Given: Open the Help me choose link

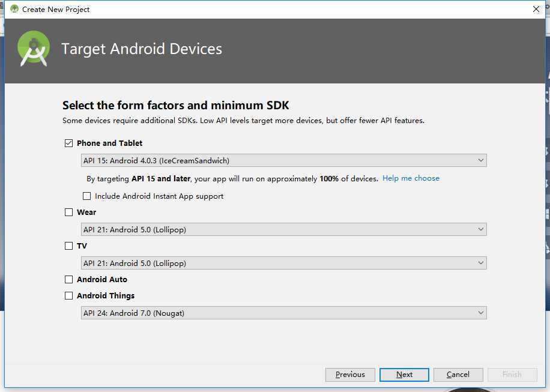Looking at the screenshot, I should tap(411, 178).
